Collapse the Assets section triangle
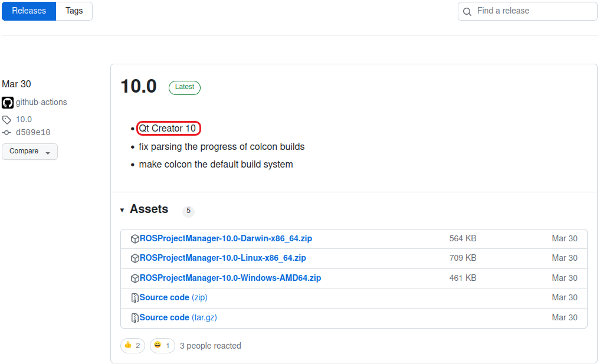600x364 pixels. coord(122,210)
